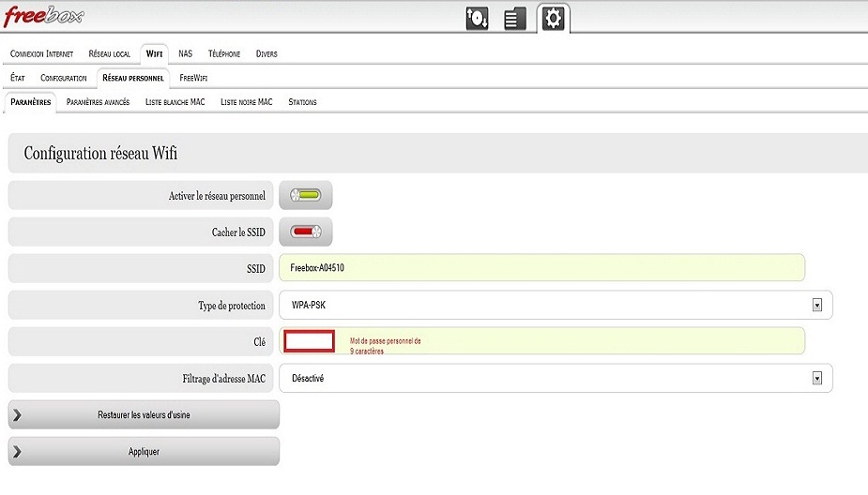Open 'Type de protection' WPA-PSK dropdown
The width and height of the screenshot is (868, 495).
click(x=556, y=305)
